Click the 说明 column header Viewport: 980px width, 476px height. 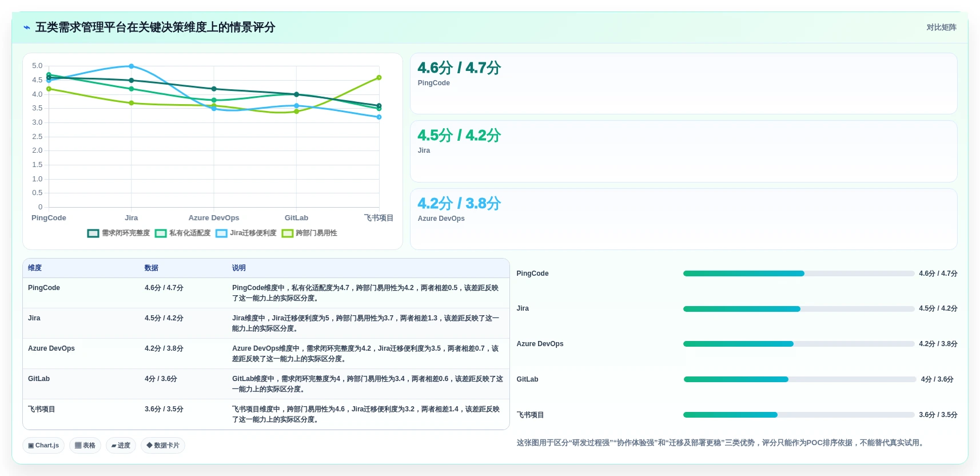tap(239, 268)
